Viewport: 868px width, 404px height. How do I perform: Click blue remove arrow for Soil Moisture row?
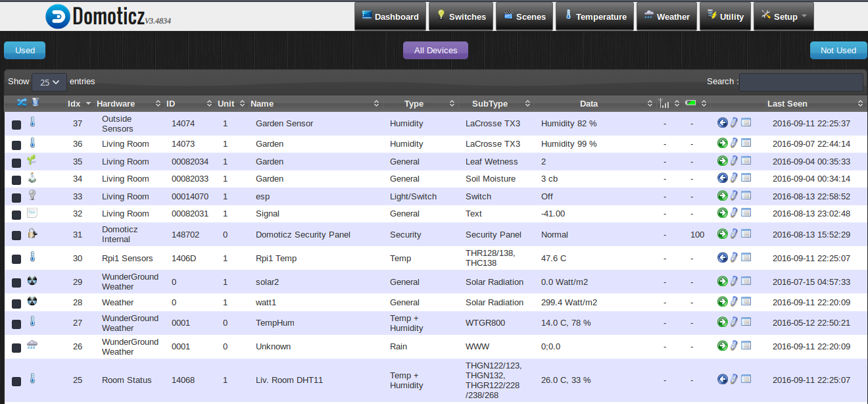pos(722,178)
